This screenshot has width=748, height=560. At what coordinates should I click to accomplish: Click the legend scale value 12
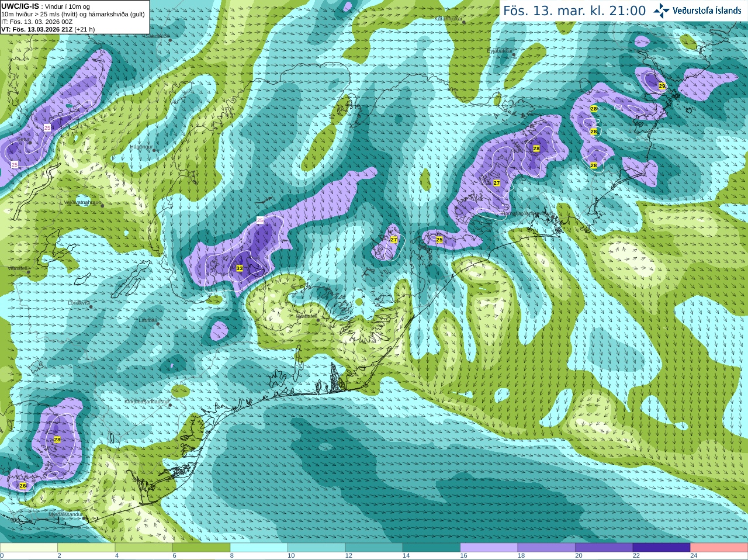pyautogui.click(x=348, y=556)
